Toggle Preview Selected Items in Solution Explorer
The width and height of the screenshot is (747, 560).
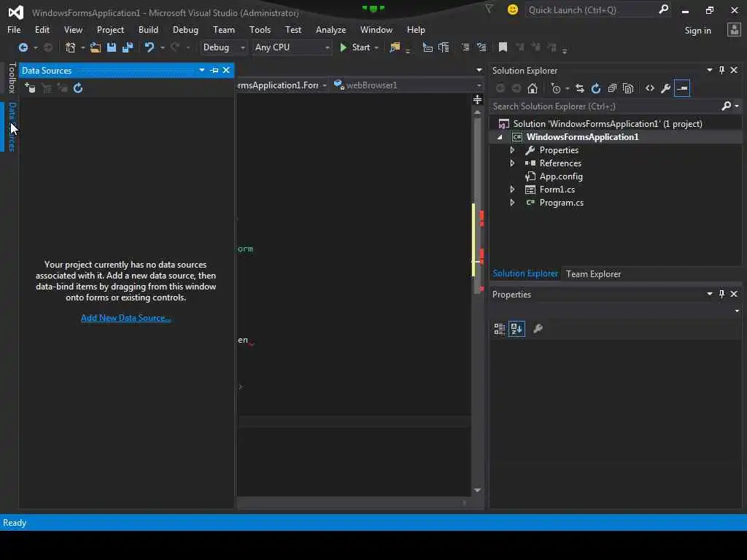click(682, 88)
